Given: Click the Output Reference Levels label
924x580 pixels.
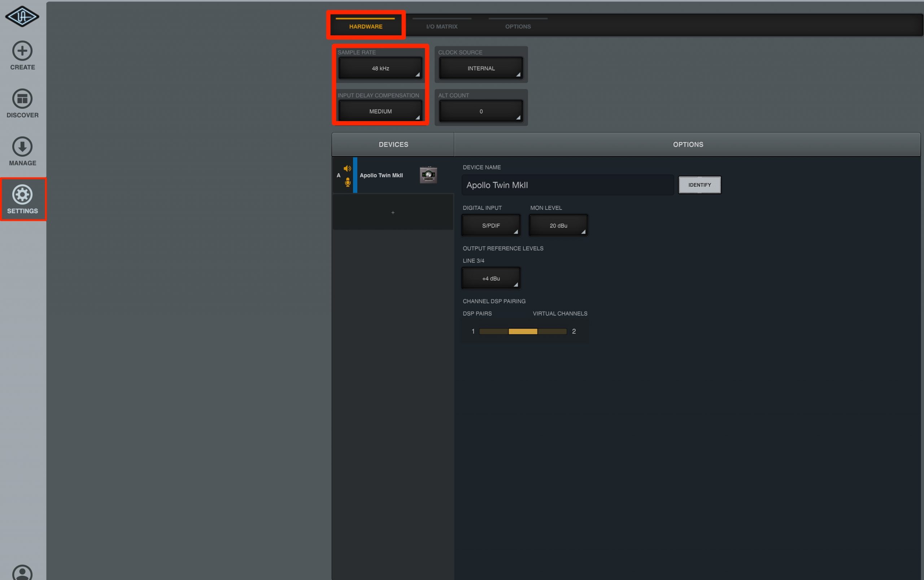Looking at the screenshot, I should (503, 248).
